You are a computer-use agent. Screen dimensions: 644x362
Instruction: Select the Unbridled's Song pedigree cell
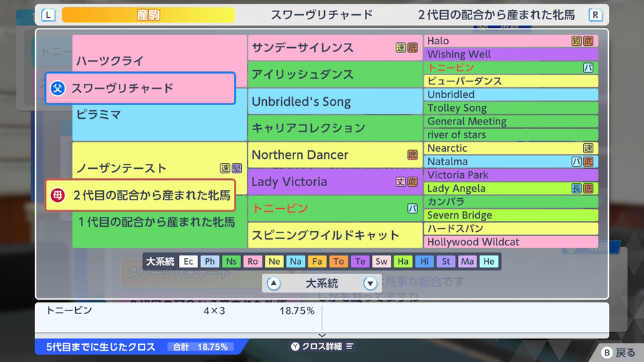(x=335, y=102)
